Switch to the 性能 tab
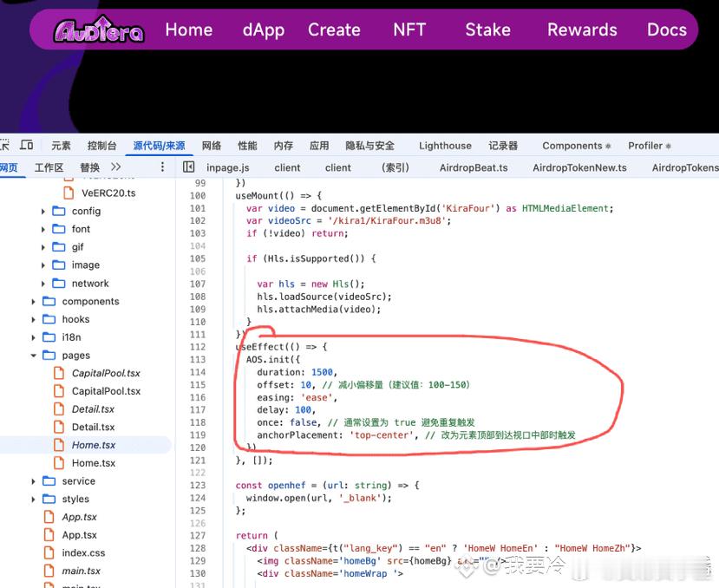 pos(247,146)
